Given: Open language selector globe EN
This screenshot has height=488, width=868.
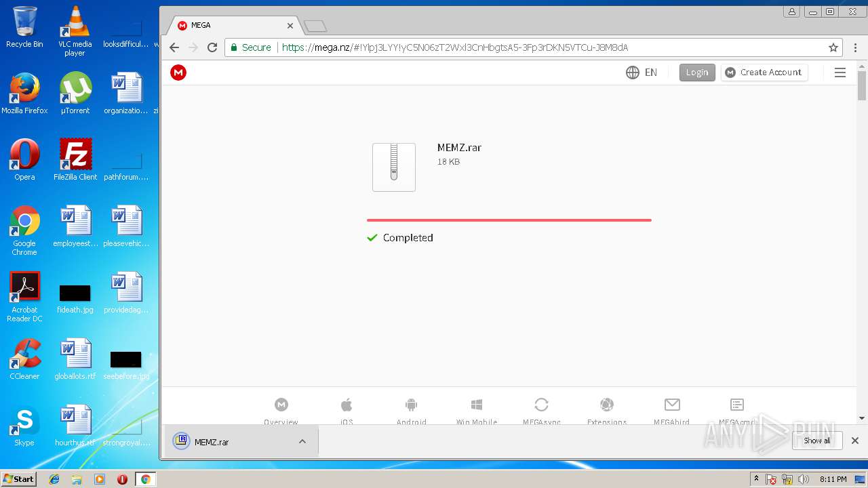Looking at the screenshot, I should pos(642,73).
